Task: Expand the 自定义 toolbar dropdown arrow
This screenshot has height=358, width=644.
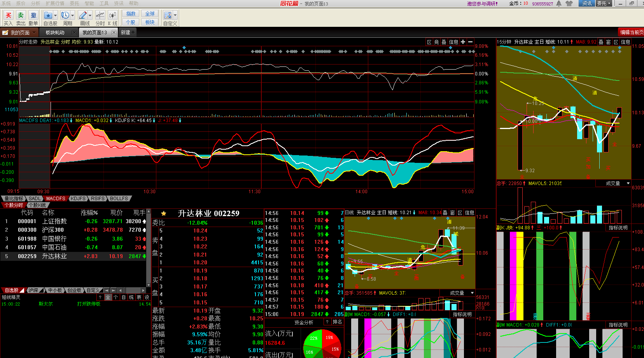Action: (175, 15)
